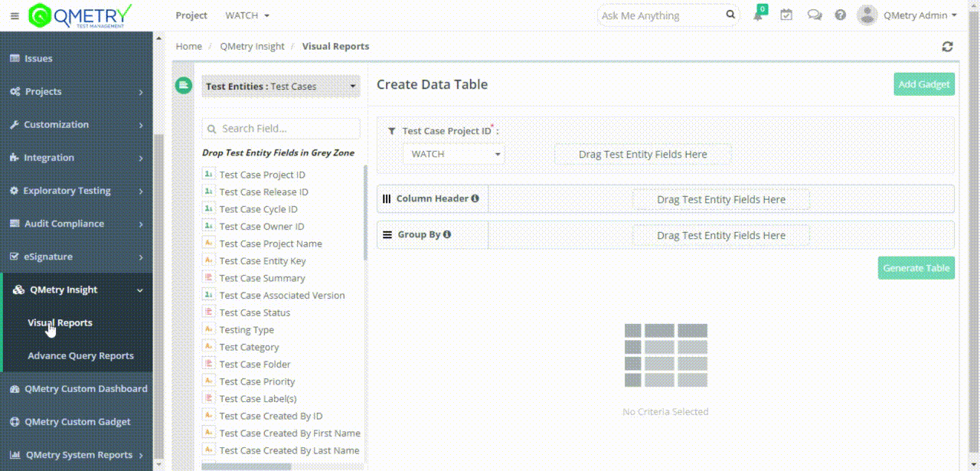The width and height of the screenshot is (980, 471).
Task: Expand the Integration sidebar menu
Action: (77, 157)
